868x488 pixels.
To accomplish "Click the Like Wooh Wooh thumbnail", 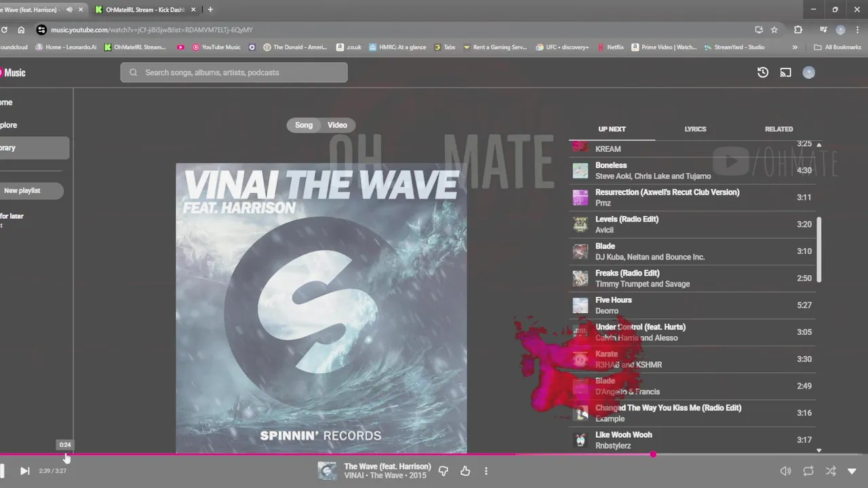I will point(580,440).
